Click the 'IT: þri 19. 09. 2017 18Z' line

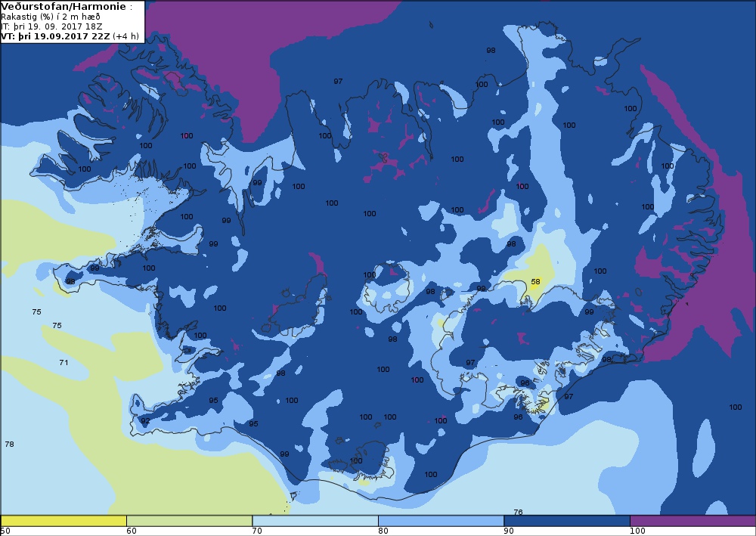[51, 26]
